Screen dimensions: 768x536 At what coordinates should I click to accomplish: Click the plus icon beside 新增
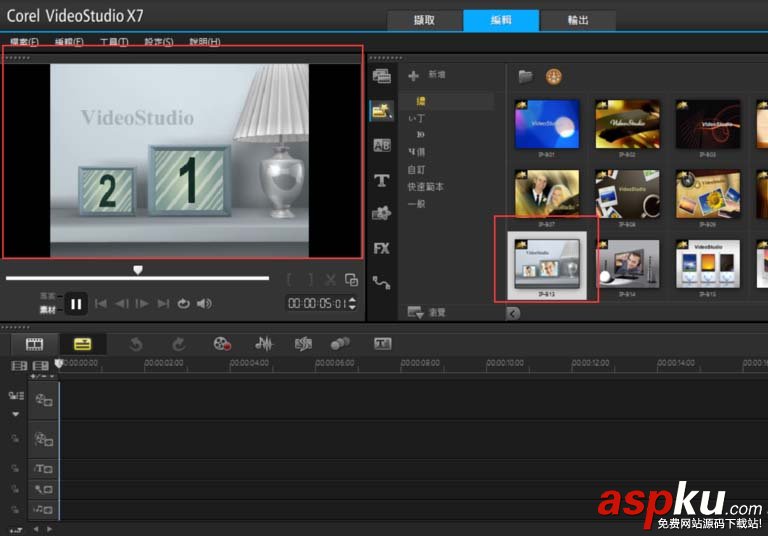[413, 75]
